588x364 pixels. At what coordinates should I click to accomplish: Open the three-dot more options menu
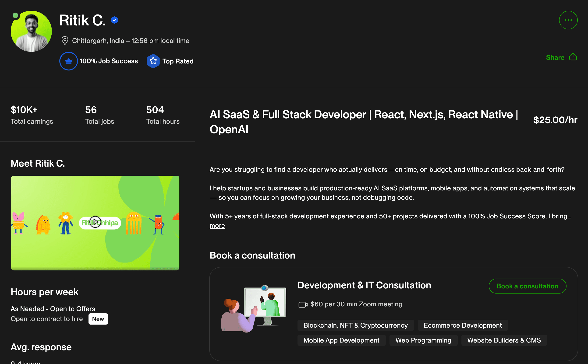coord(568,20)
